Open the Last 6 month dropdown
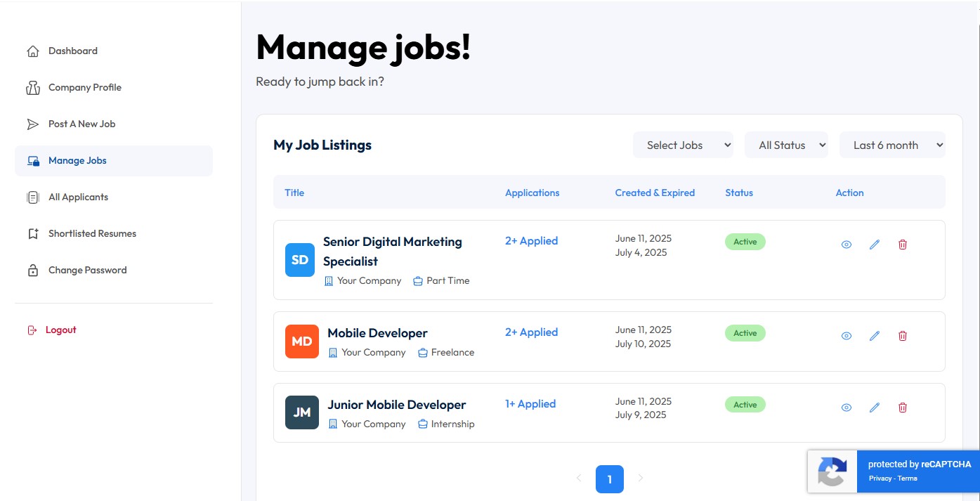The height and width of the screenshot is (501, 980). click(892, 145)
